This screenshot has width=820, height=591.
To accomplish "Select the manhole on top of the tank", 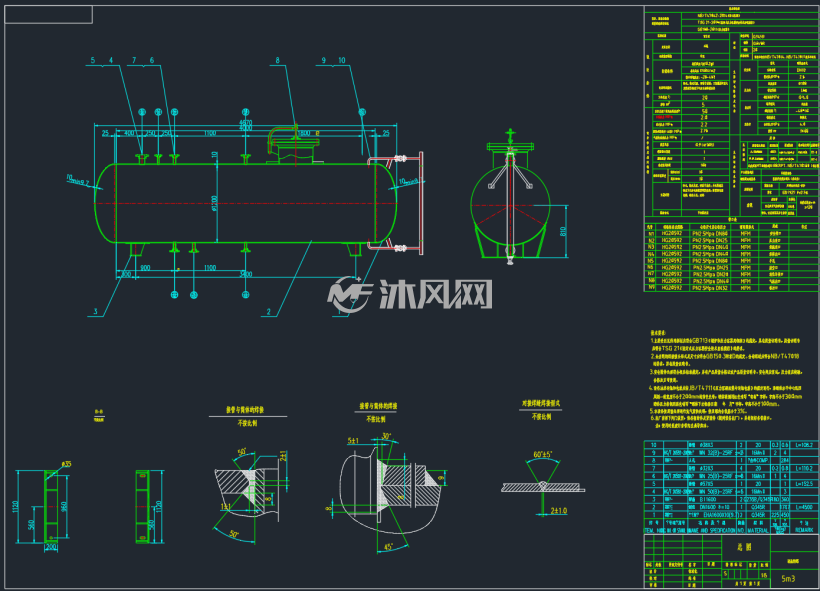I will click(x=295, y=149).
